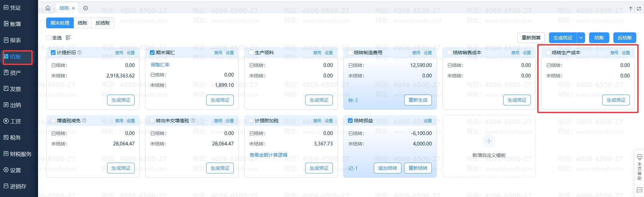Switch to the 反结账 tab
Screen dimensions: 644x197
(x=103, y=23)
